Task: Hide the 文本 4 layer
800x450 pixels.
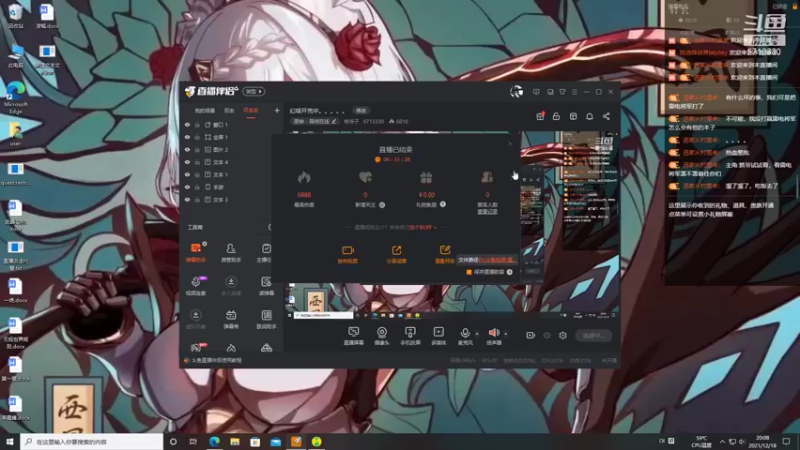Action: pyautogui.click(x=187, y=162)
